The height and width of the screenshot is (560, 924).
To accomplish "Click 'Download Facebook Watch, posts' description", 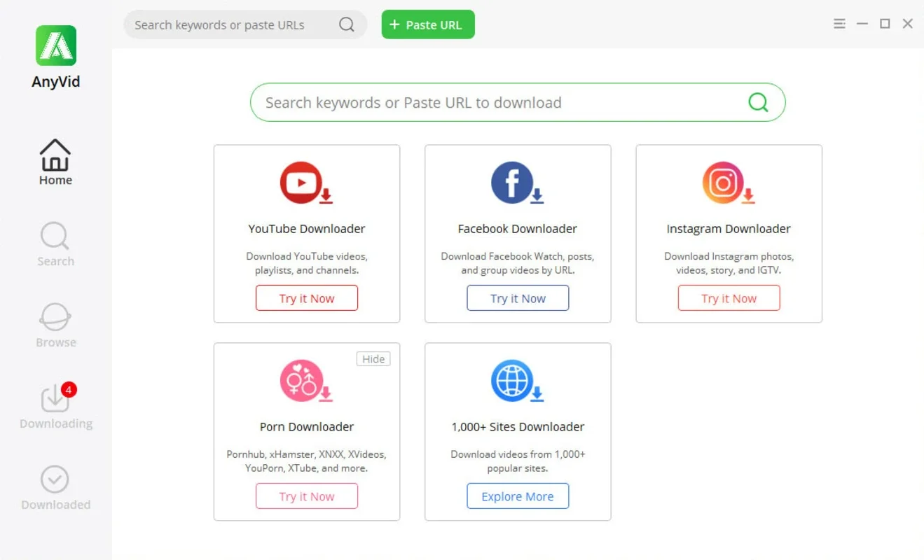I will tap(518, 263).
